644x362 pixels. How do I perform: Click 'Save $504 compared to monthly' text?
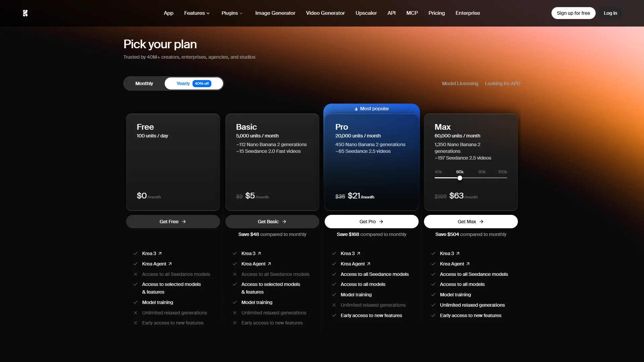471,234
